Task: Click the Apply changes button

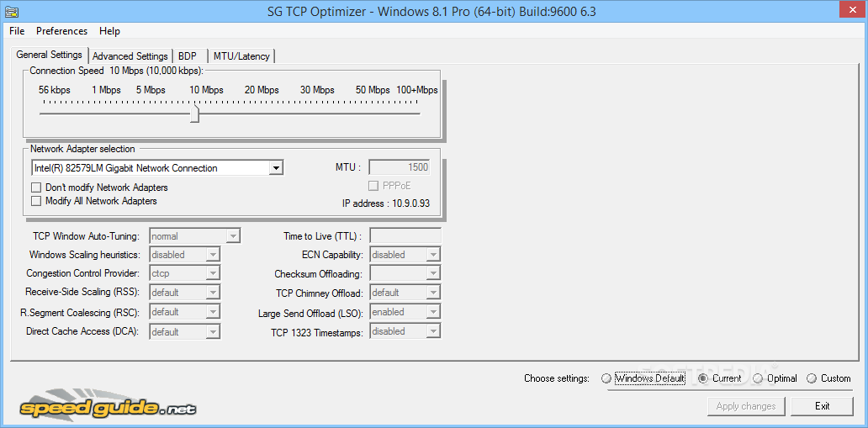Action: pyautogui.click(x=746, y=406)
